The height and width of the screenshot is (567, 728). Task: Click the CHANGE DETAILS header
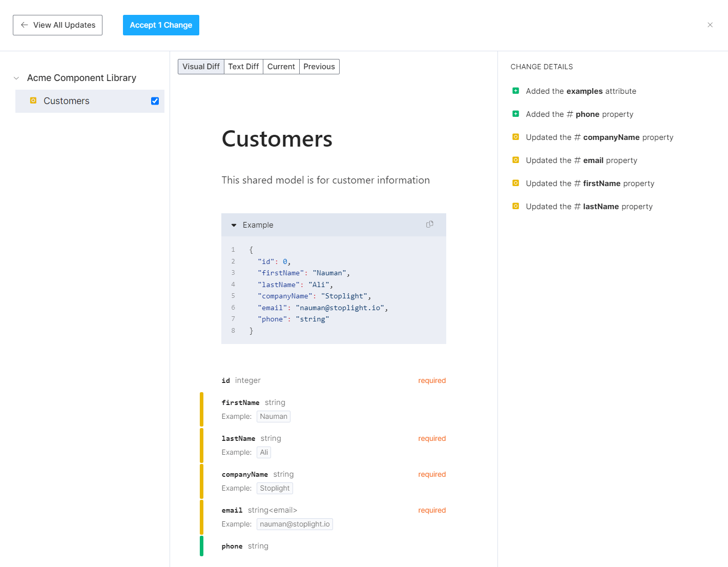pos(542,67)
